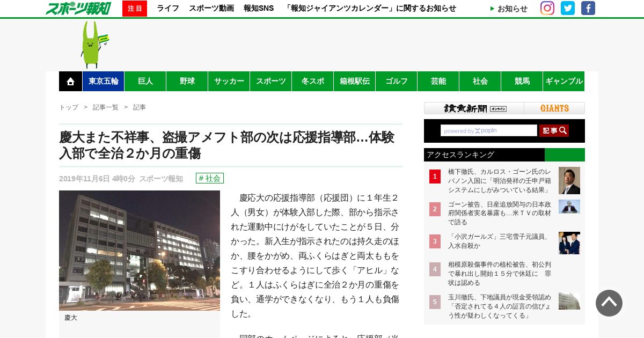
Task: Open the Facebook icon link
Action: (588, 8)
